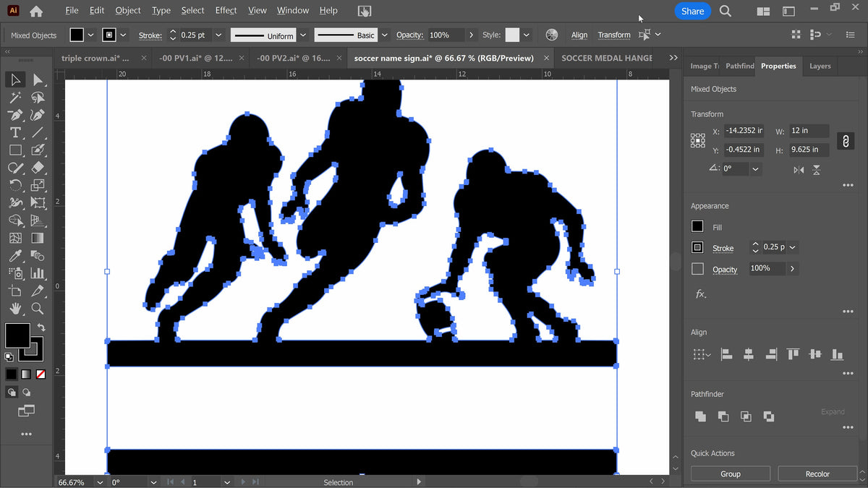Click the Share button

692,11
